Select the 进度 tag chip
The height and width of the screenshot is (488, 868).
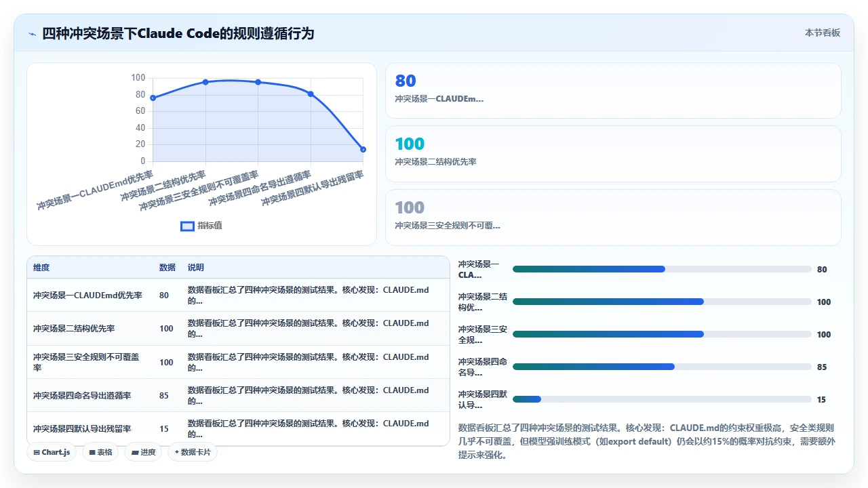(143, 452)
